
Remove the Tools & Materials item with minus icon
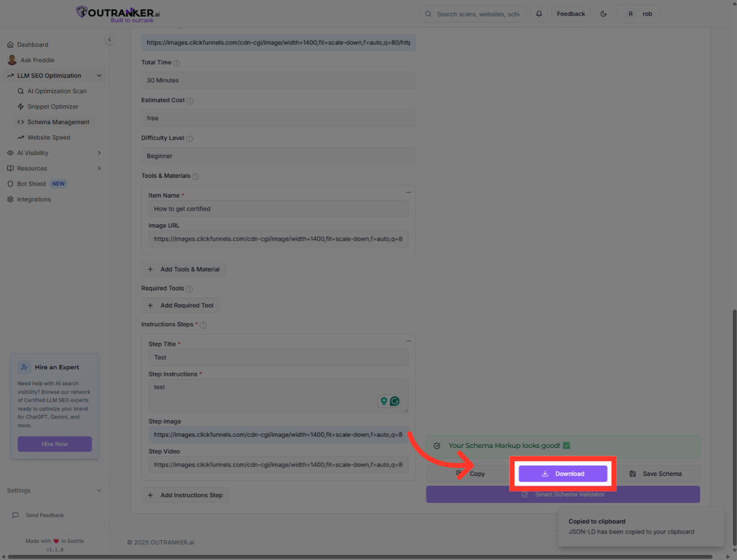coord(408,192)
